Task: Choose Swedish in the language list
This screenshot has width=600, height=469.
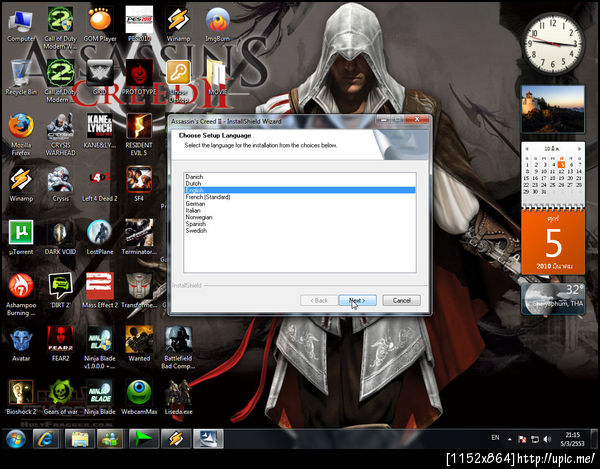Action: tap(300, 231)
